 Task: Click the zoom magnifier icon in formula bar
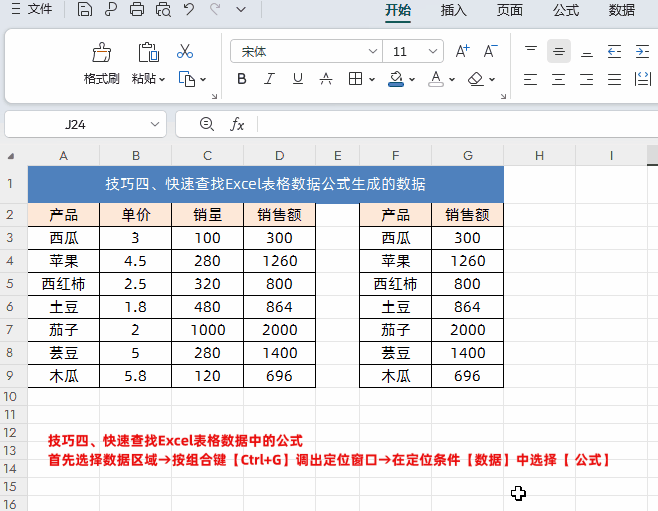(x=206, y=124)
